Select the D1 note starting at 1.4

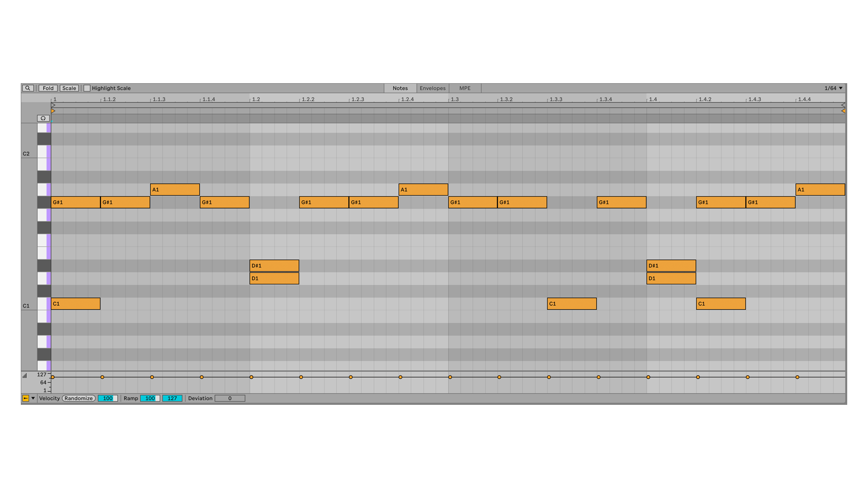pos(671,278)
